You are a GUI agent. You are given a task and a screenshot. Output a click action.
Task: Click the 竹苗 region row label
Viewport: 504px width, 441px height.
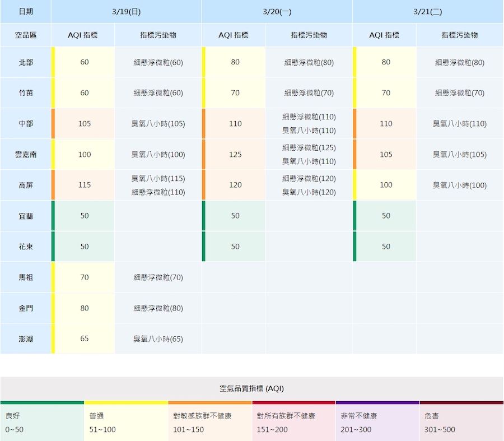point(26,93)
